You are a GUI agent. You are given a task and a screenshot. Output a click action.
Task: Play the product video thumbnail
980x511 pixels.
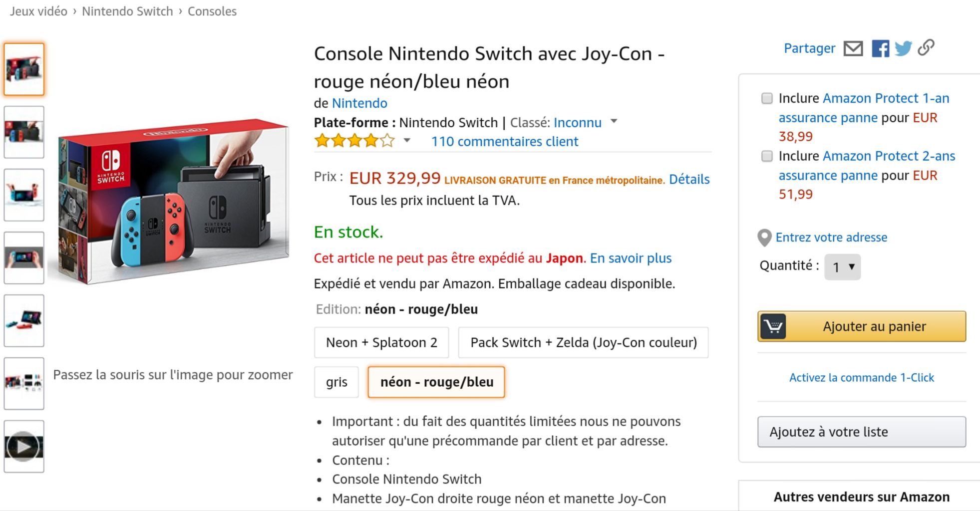tap(23, 446)
